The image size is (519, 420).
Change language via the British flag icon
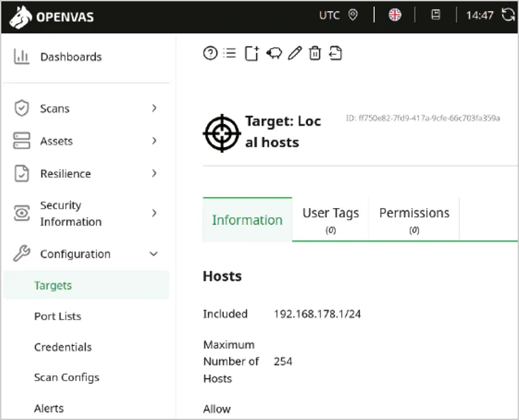point(396,14)
